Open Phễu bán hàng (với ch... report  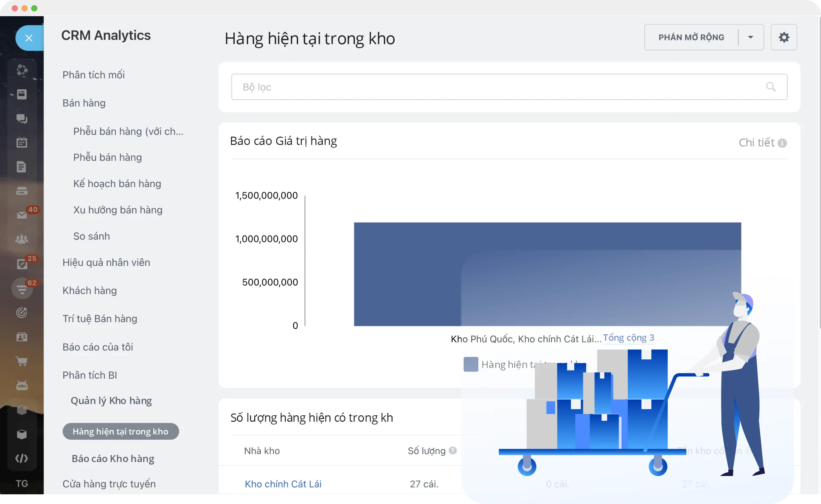(x=128, y=131)
